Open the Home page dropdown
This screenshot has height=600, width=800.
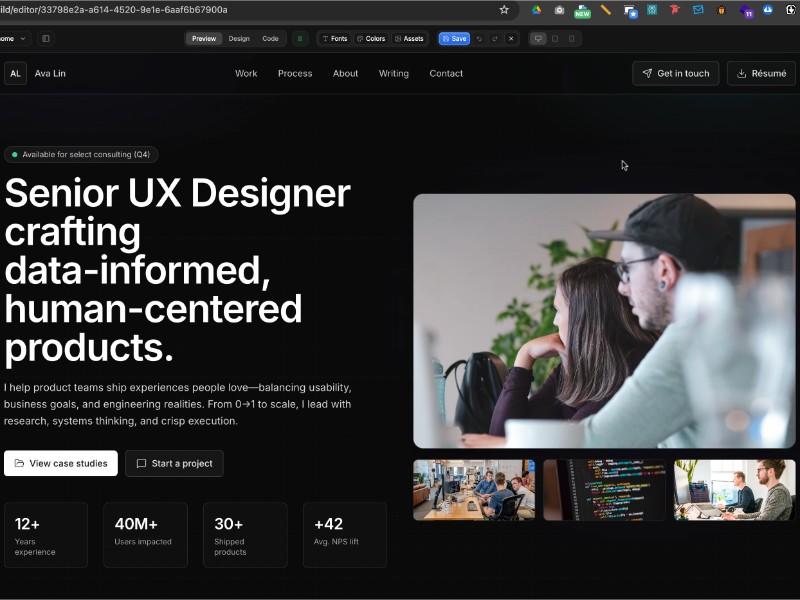(14, 39)
